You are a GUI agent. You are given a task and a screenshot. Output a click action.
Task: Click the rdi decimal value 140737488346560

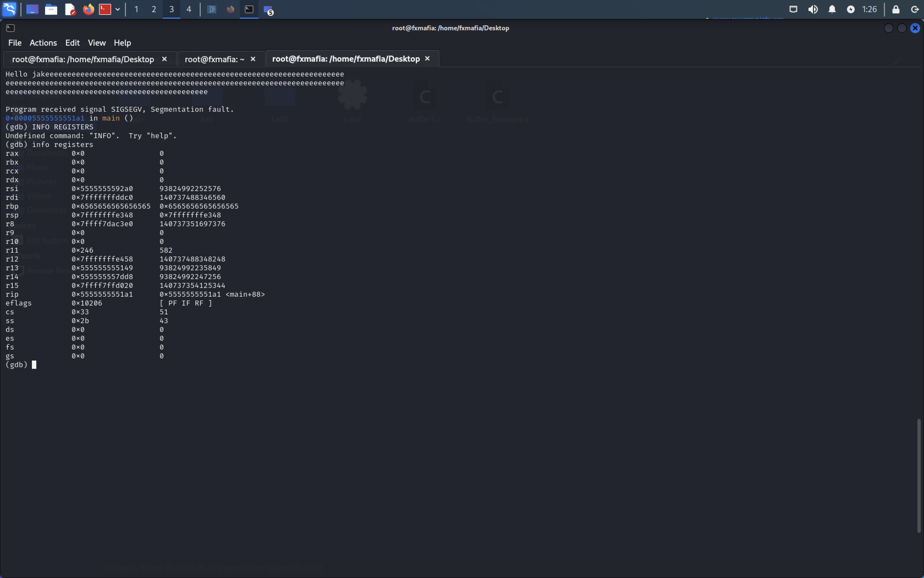pos(193,198)
